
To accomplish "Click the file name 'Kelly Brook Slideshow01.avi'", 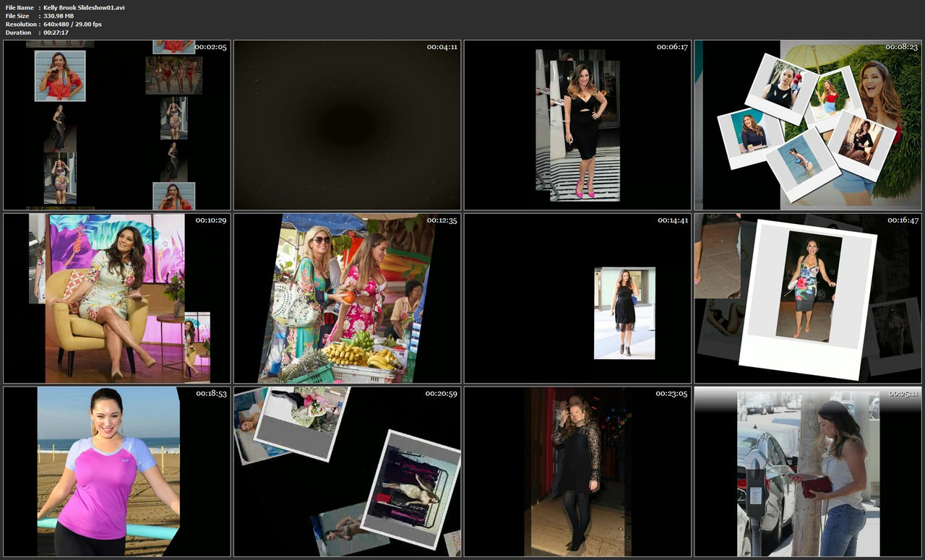I will pyautogui.click(x=84, y=7).
